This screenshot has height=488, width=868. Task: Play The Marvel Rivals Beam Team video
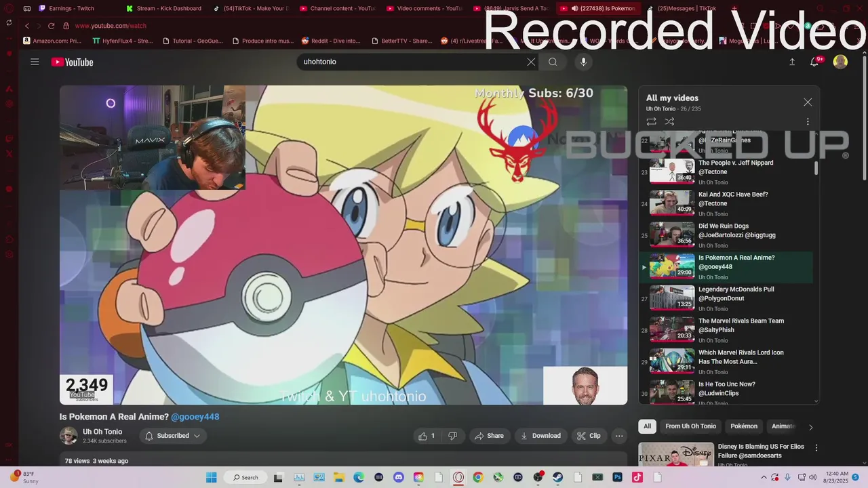pyautogui.click(x=726, y=330)
